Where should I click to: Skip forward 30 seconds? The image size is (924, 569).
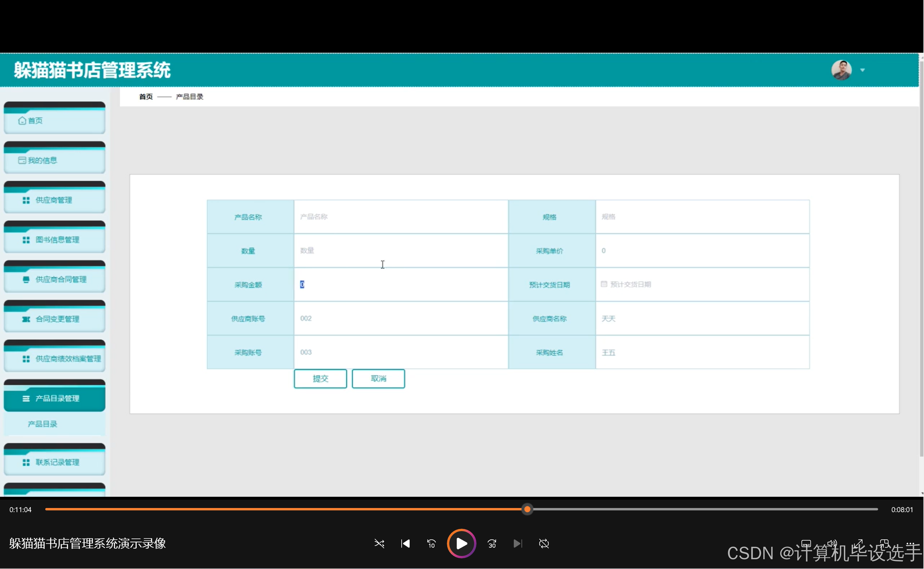pos(492,544)
